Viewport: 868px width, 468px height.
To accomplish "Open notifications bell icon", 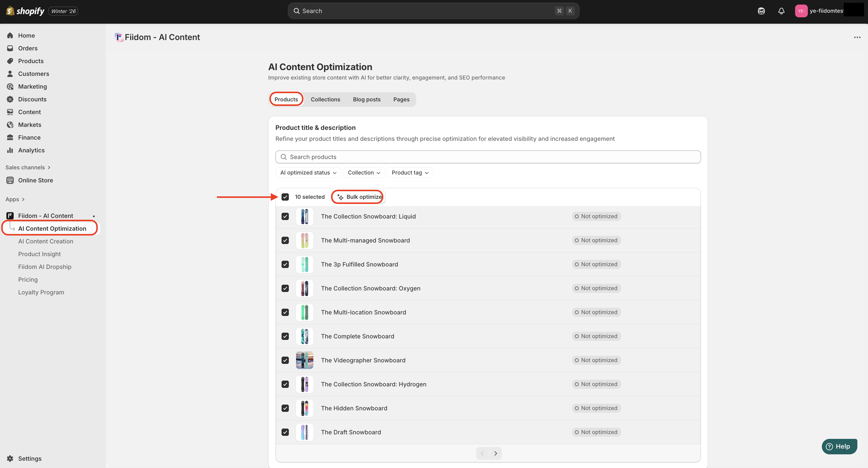I will coord(781,11).
